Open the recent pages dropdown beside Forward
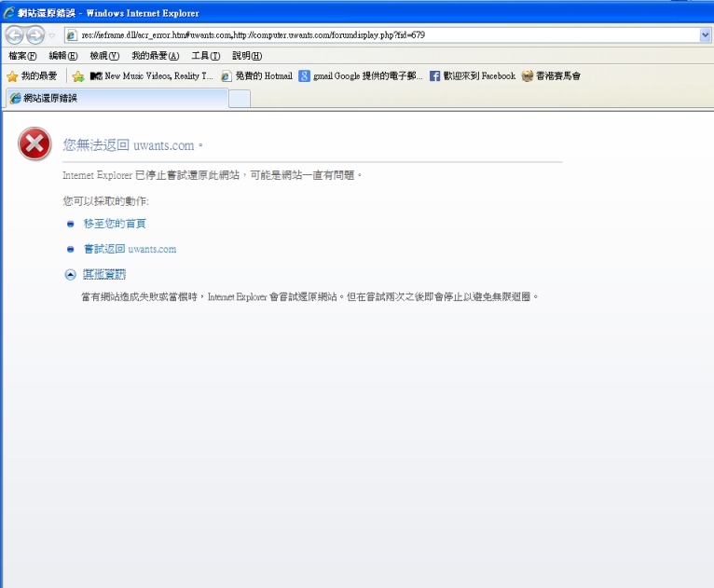The image size is (714, 588). coord(52,35)
